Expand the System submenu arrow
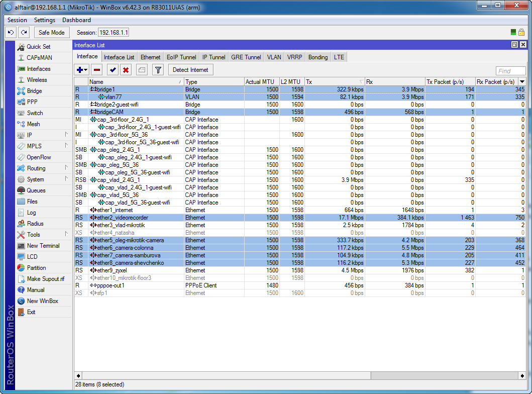Image resolution: width=532 pixels, height=394 pixels. pyautogui.click(x=66, y=179)
